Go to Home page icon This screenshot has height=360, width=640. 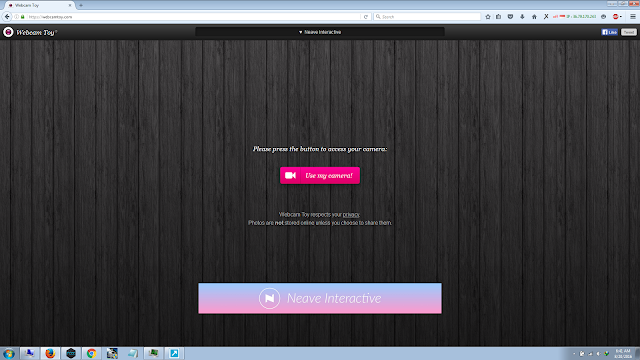[x=534, y=17]
